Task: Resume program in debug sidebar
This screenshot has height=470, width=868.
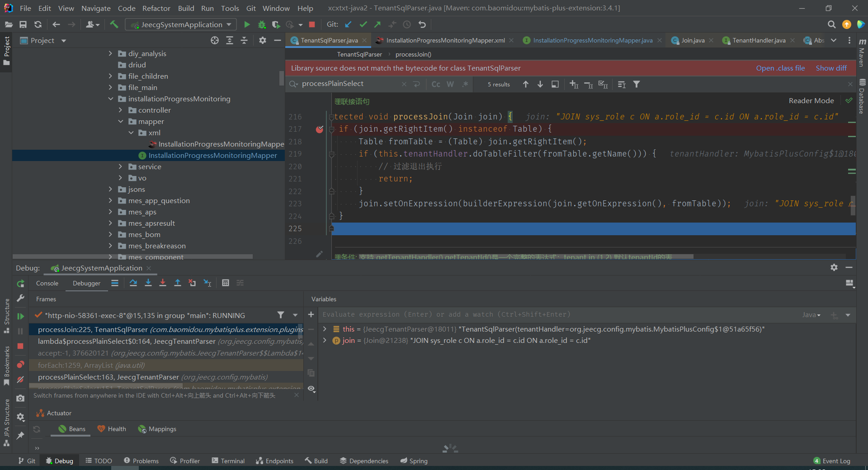Action: 20,316
